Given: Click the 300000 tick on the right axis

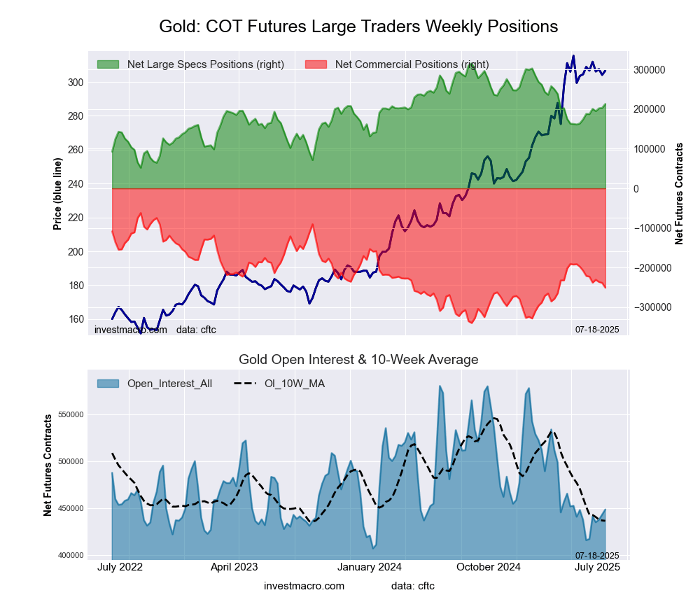Looking at the screenshot, I should tap(649, 70).
